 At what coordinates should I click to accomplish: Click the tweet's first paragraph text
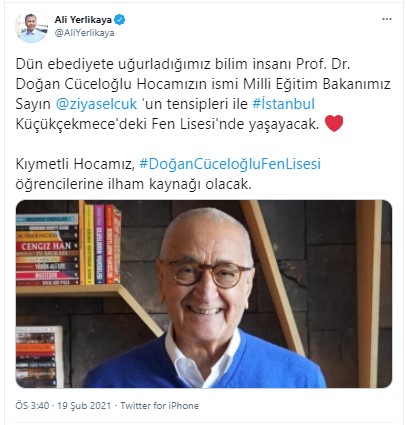[203, 94]
